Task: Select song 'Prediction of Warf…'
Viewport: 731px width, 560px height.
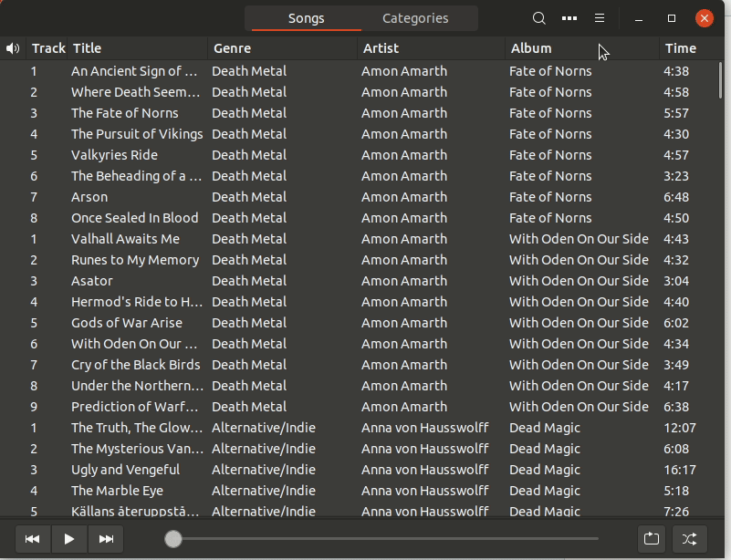Action: [x=135, y=407]
